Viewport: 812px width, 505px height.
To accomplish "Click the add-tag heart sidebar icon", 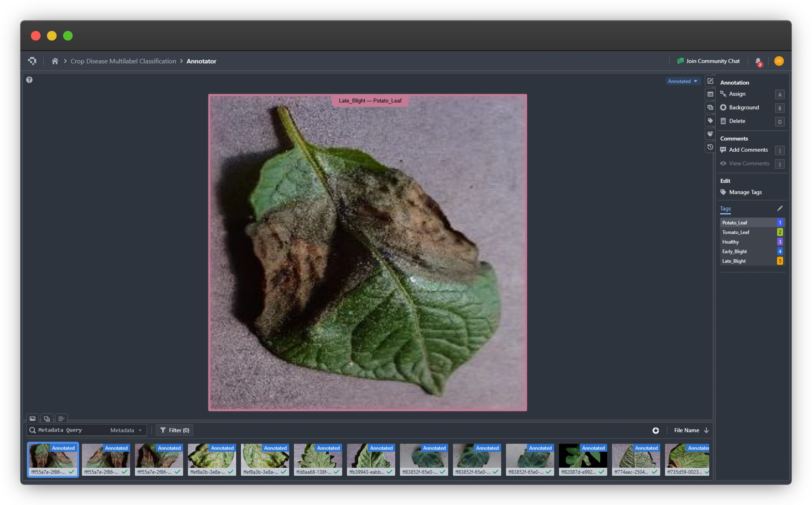I will click(710, 134).
